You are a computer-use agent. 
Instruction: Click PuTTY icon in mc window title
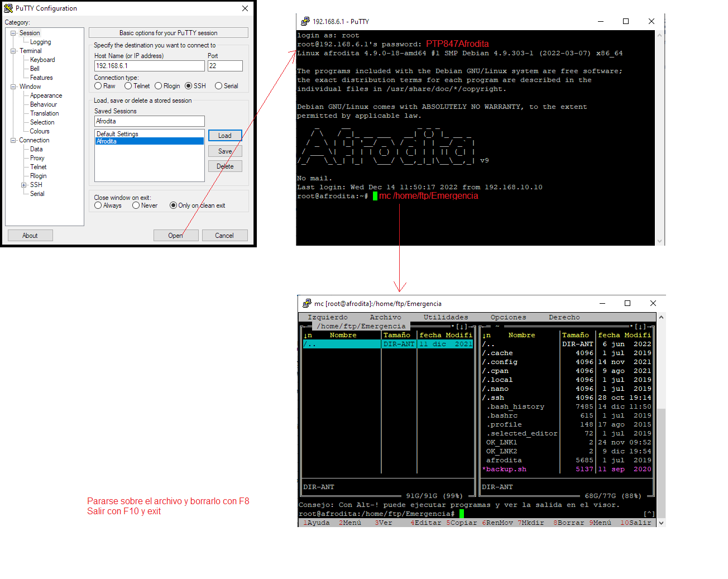click(306, 303)
